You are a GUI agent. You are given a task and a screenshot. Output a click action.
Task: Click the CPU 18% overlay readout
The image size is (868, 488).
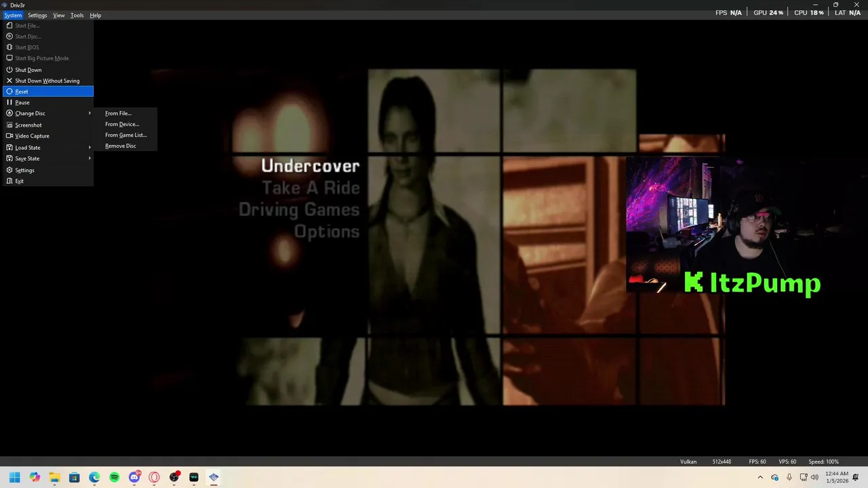(x=809, y=13)
